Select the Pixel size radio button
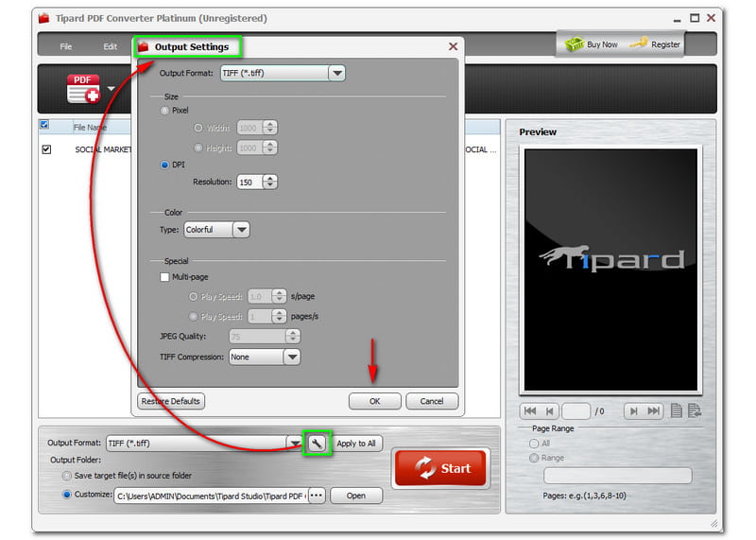 (166, 111)
